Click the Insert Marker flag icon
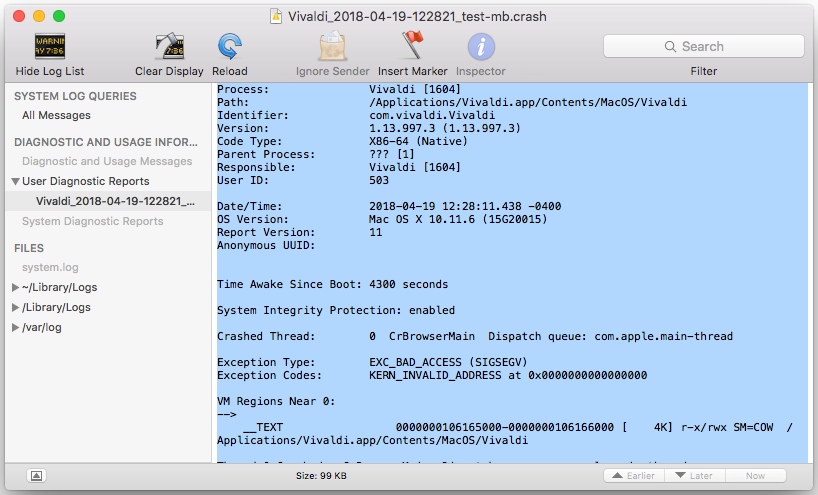This screenshot has height=495, width=818. point(412,45)
